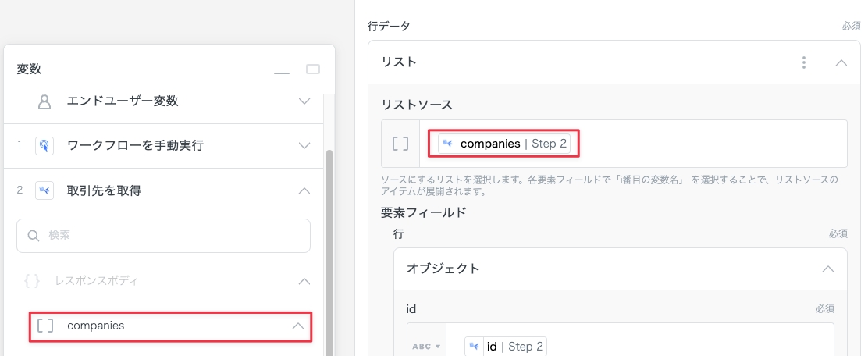Collapse the 取引先を取得 step
The height and width of the screenshot is (356, 868).
[304, 190]
